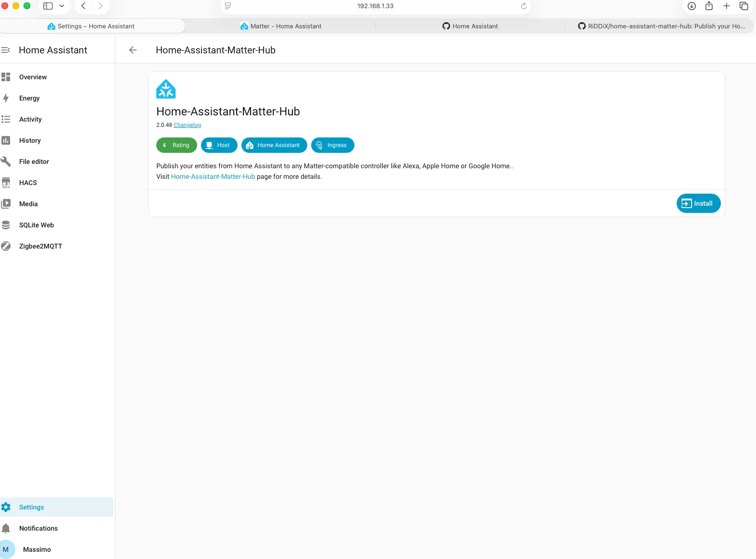Expand the Safari sidebar dropdown chevron
This screenshot has width=756, height=559.
pyautogui.click(x=62, y=6)
